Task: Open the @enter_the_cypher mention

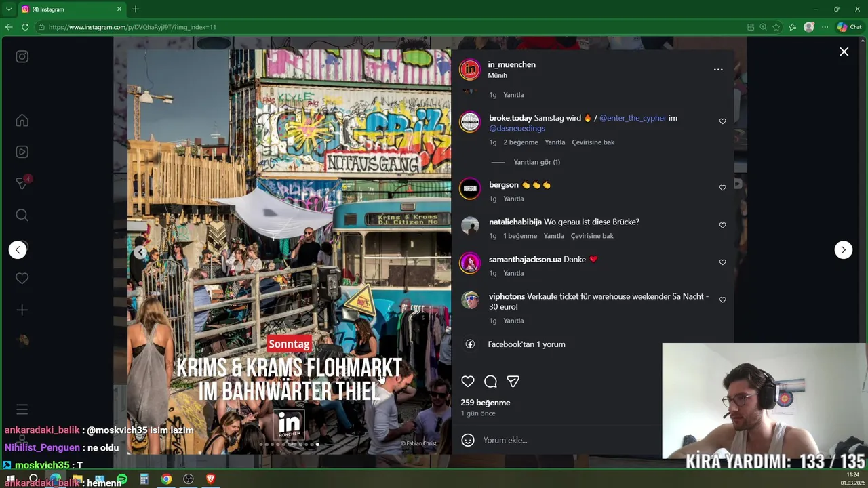Action: pyautogui.click(x=633, y=118)
